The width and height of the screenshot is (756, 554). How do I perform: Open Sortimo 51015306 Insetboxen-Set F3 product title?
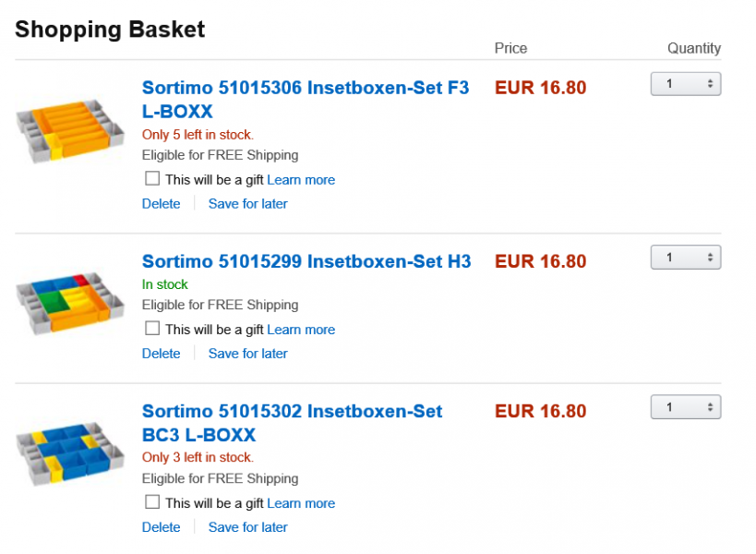coord(306,89)
